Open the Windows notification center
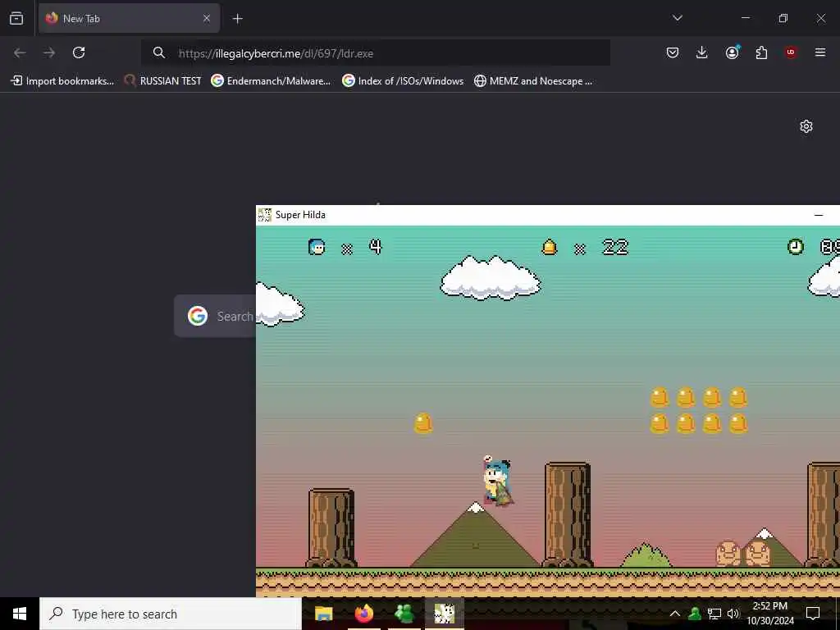The height and width of the screenshot is (630, 840). [813, 614]
